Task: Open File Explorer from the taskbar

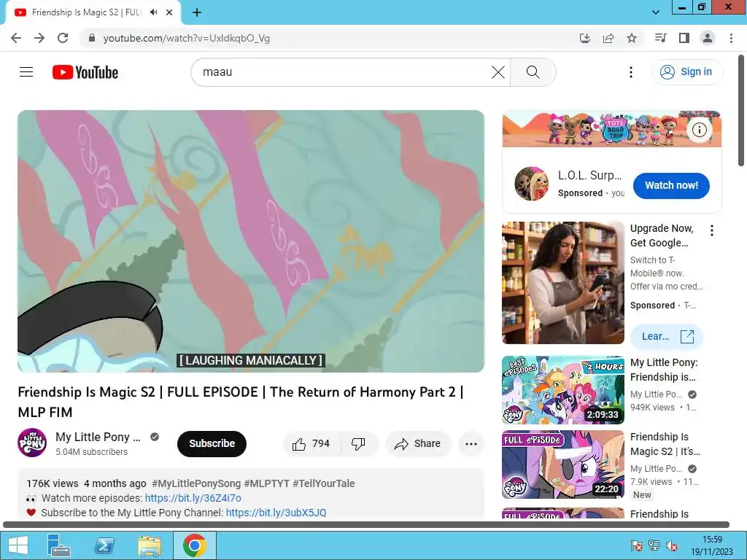Action: 150,545
